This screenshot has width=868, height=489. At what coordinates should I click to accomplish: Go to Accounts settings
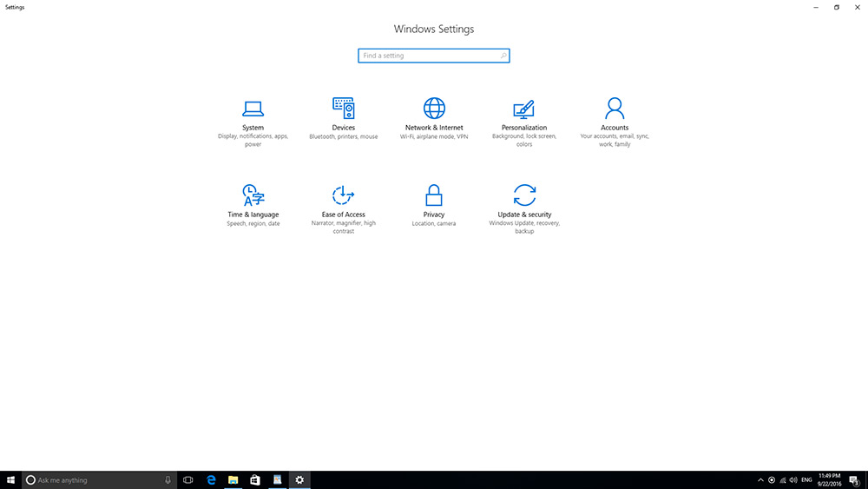(615, 109)
